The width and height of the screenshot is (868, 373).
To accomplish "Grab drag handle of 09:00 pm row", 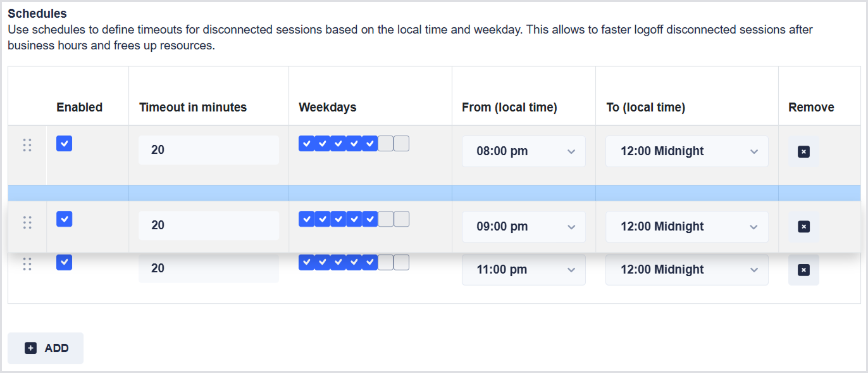I will tap(27, 222).
